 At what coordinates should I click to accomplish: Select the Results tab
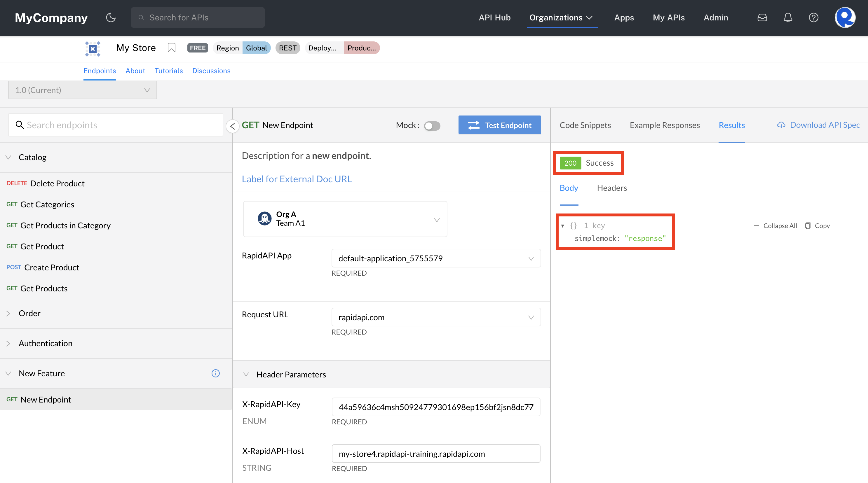(731, 125)
